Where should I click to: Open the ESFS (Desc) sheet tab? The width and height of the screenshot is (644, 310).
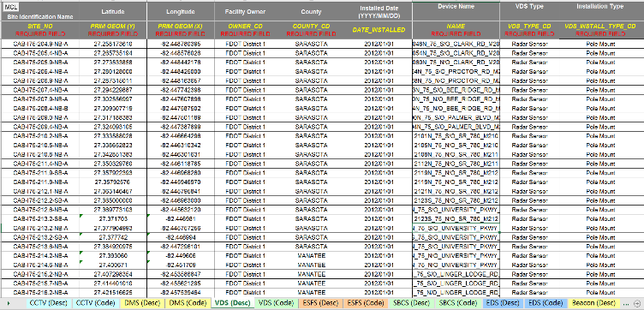(320, 303)
